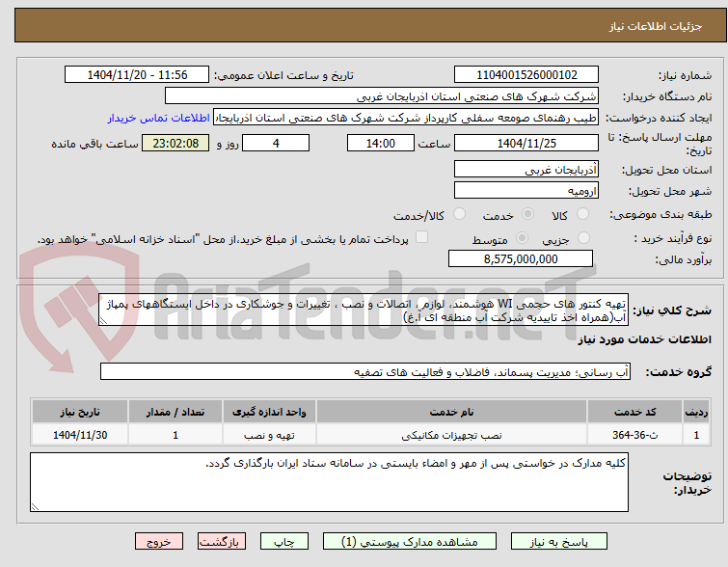Click the resize handle of buyer notes area
The width and height of the screenshot is (728, 567).
[35, 507]
